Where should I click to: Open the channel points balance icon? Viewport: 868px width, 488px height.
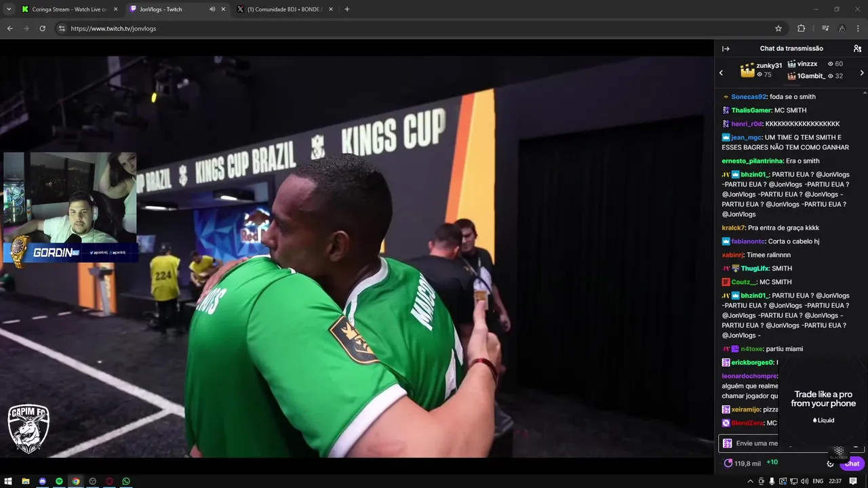[x=728, y=463]
